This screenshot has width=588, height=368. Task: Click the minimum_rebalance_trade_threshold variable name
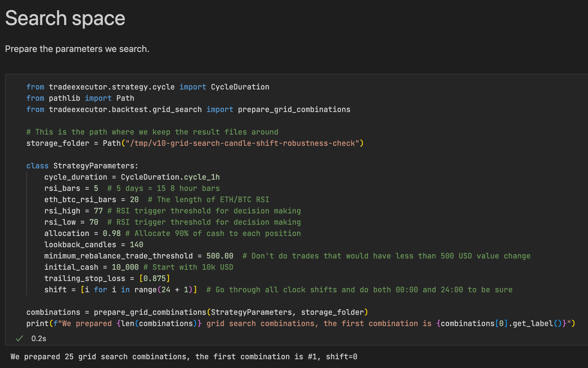coord(118,256)
